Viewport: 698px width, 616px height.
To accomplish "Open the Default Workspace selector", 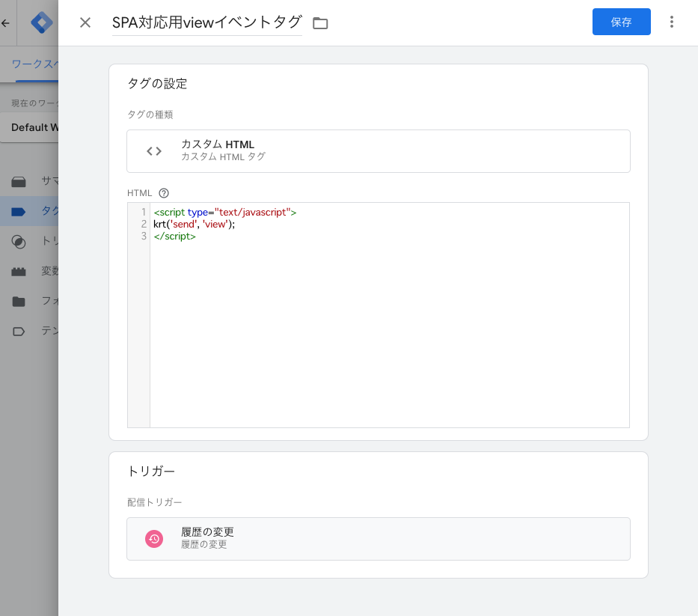I will [29, 127].
